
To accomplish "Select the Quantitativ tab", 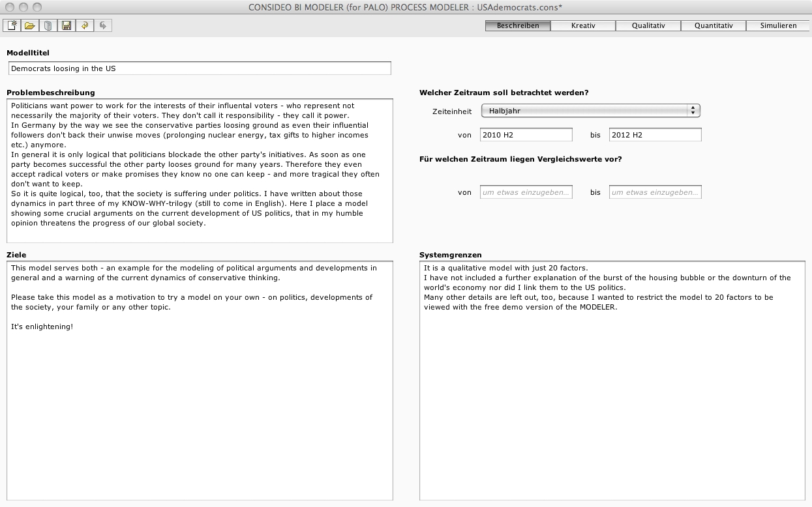I will point(714,25).
